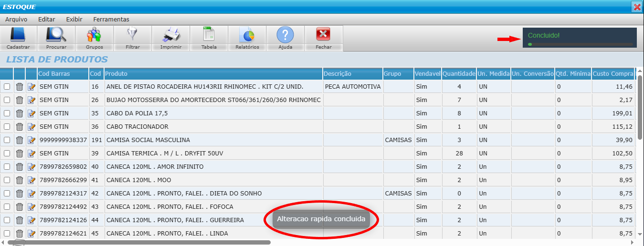Open the Cadastrar book icon
The width and height of the screenshot is (644, 246).
pyautogui.click(x=18, y=35)
